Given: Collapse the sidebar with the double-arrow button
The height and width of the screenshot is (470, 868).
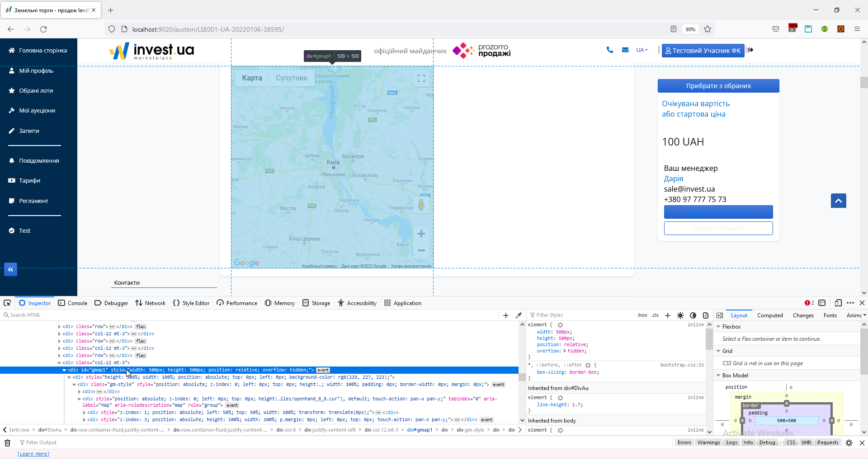Looking at the screenshot, I should point(11,269).
